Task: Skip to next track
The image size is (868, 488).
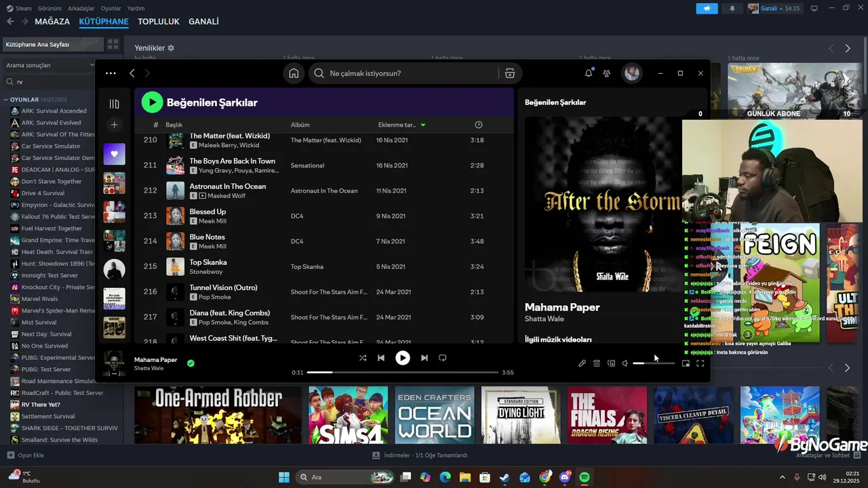Action: [425, 358]
